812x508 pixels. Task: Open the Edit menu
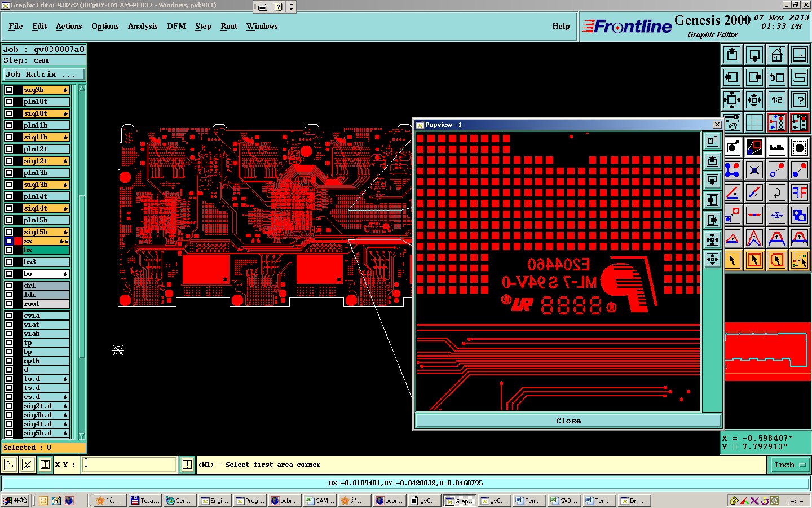(39, 26)
